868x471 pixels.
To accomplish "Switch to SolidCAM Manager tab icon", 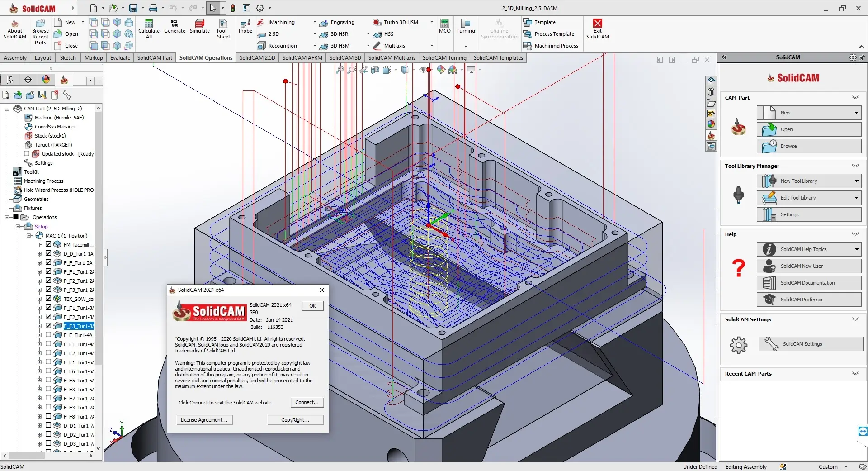I will [64, 80].
